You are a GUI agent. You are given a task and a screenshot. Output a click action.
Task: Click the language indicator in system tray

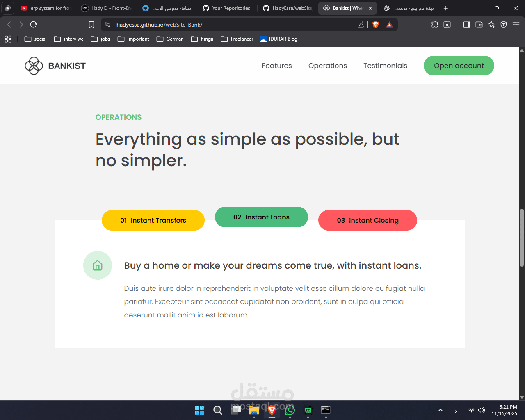pos(456,411)
